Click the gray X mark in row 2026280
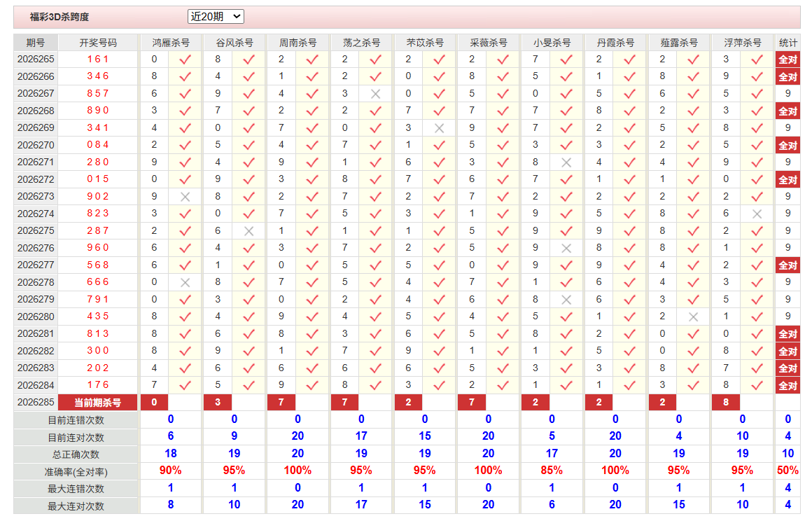Screen dimensions: 812x528 (693, 317)
